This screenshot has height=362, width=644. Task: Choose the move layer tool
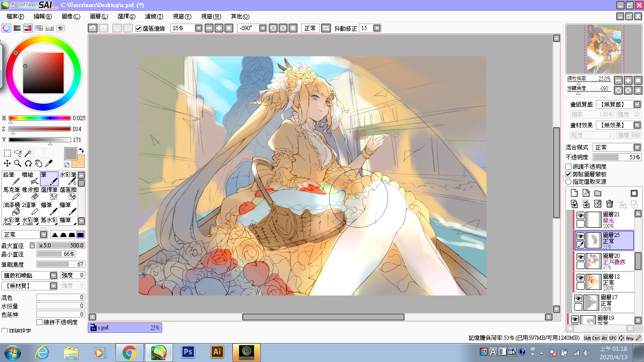tap(8, 164)
